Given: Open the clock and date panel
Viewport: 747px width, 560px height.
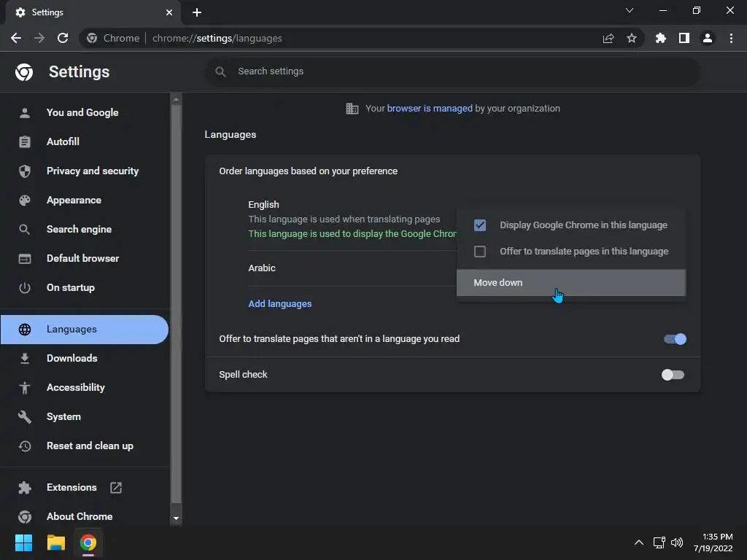Looking at the screenshot, I should 713,542.
